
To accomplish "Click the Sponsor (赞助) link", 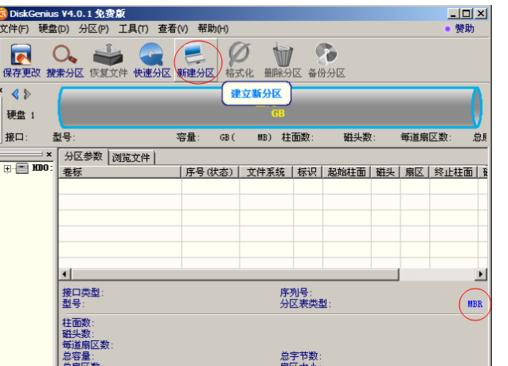I will pyautogui.click(x=464, y=29).
